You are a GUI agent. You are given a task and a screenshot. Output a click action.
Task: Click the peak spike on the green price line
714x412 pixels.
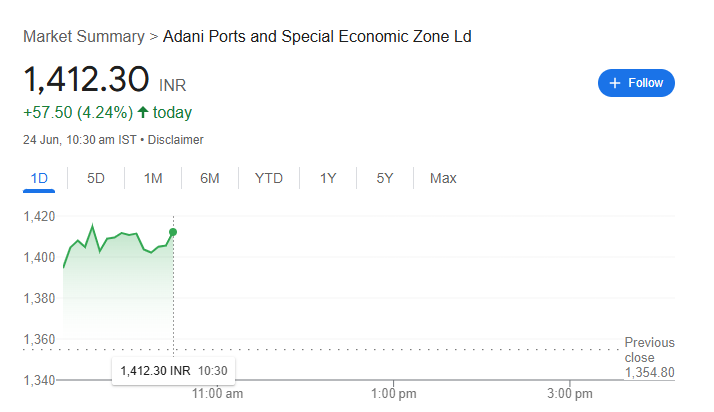[x=93, y=226]
